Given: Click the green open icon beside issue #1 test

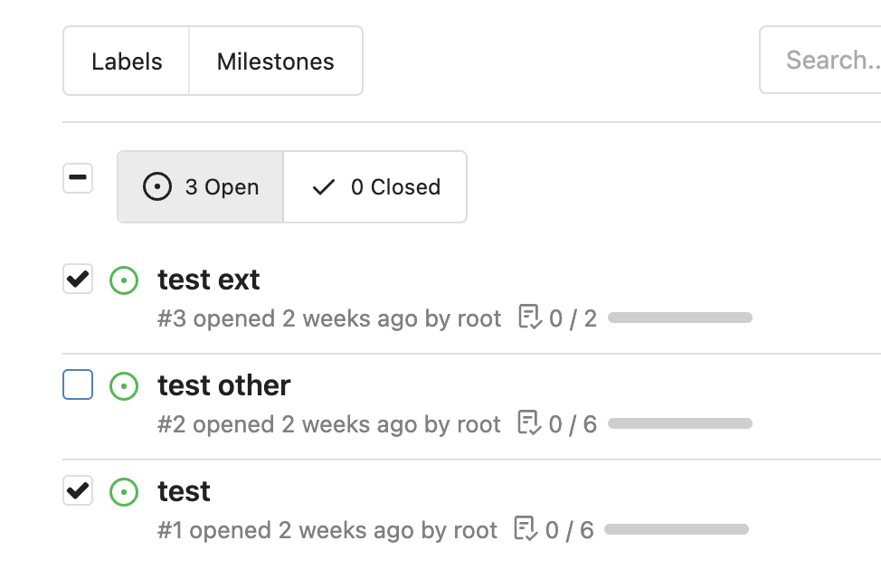Looking at the screenshot, I should (x=124, y=492).
